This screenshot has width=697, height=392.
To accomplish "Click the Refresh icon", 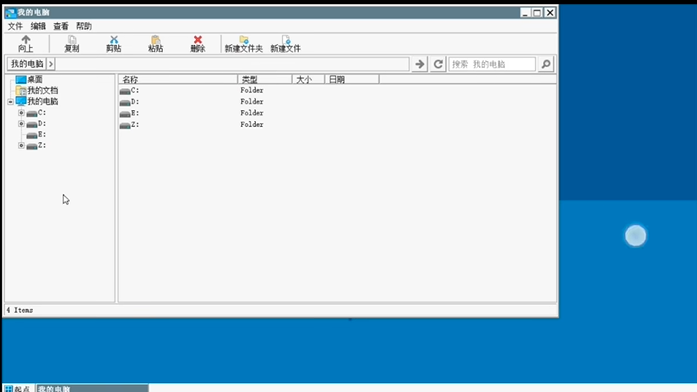I will click(438, 64).
